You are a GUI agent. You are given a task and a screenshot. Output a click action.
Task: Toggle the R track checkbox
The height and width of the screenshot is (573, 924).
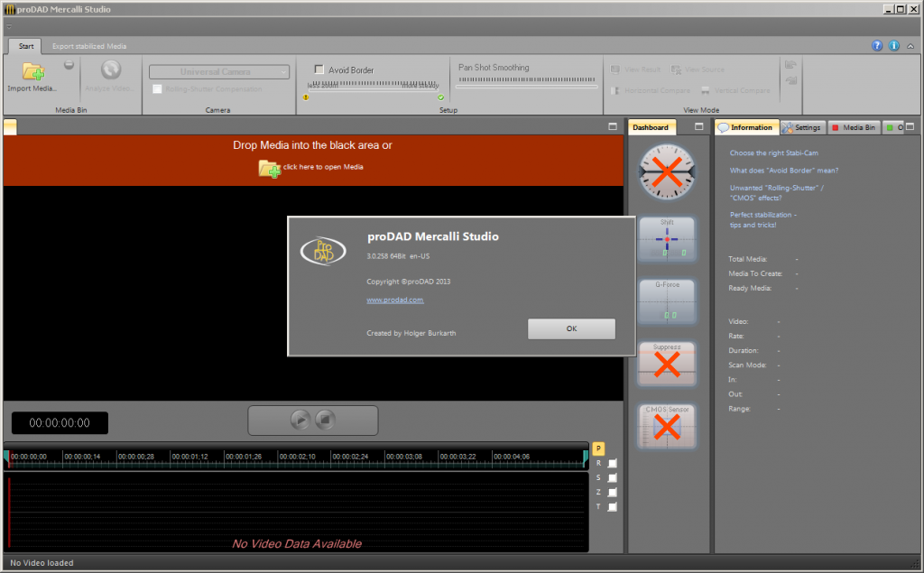(x=613, y=463)
